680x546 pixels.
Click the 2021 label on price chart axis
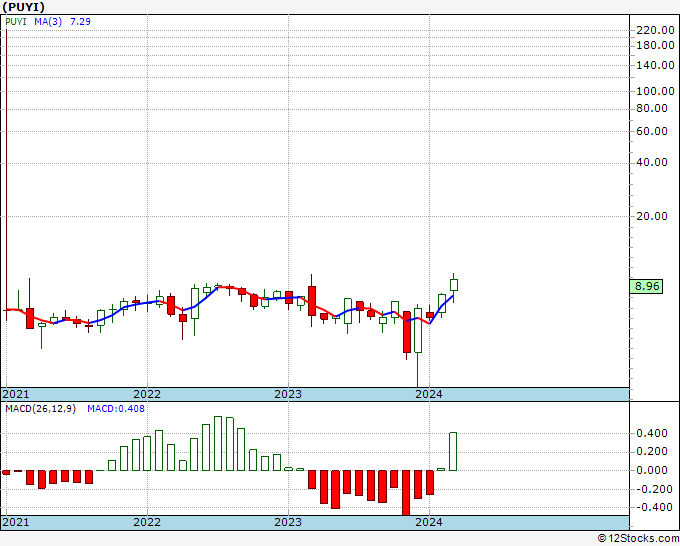16,394
